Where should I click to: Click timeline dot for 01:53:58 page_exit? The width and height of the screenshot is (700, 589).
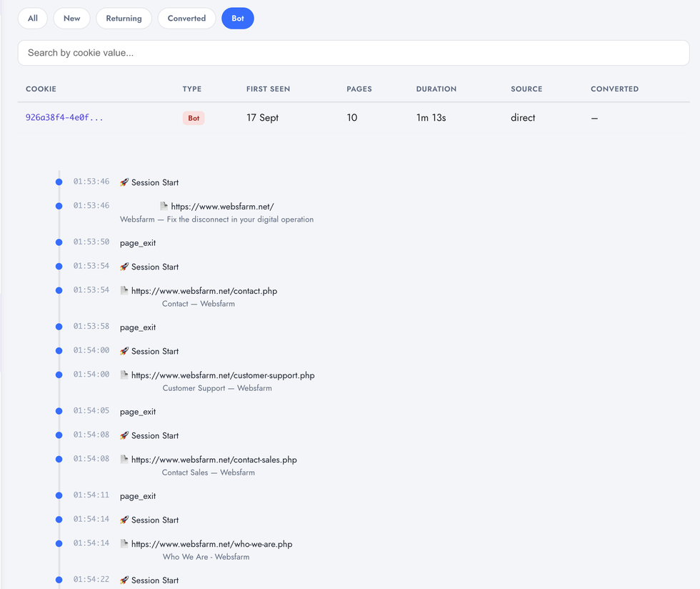59,327
